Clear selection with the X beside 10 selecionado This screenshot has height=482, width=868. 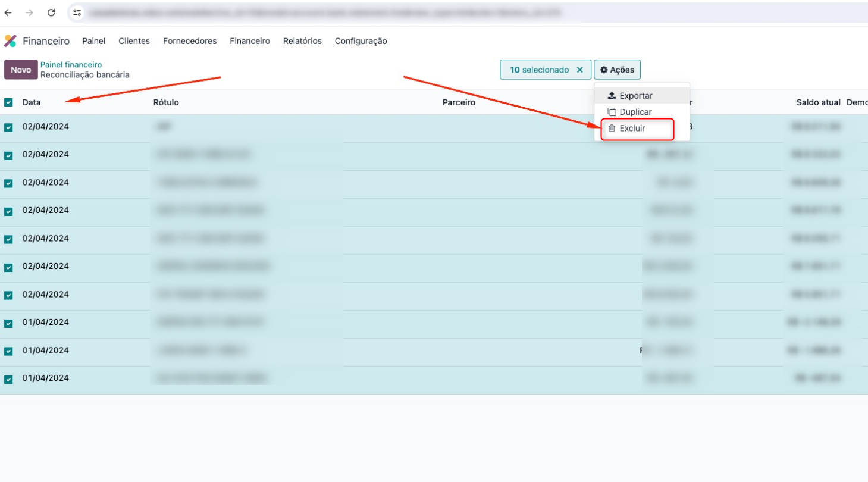coord(580,70)
